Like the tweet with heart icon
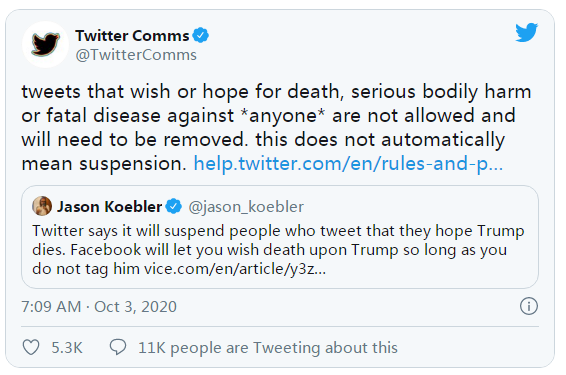566x375 pixels. [31, 347]
